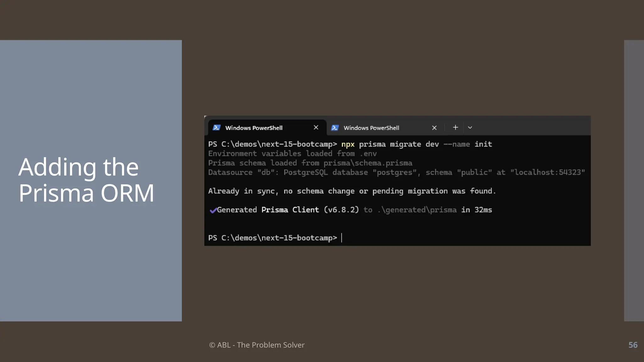This screenshot has width=644, height=362.
Task: Click 'Prisma schema loaded from prisma\schema.prisma' line
Action: (310, 163)
